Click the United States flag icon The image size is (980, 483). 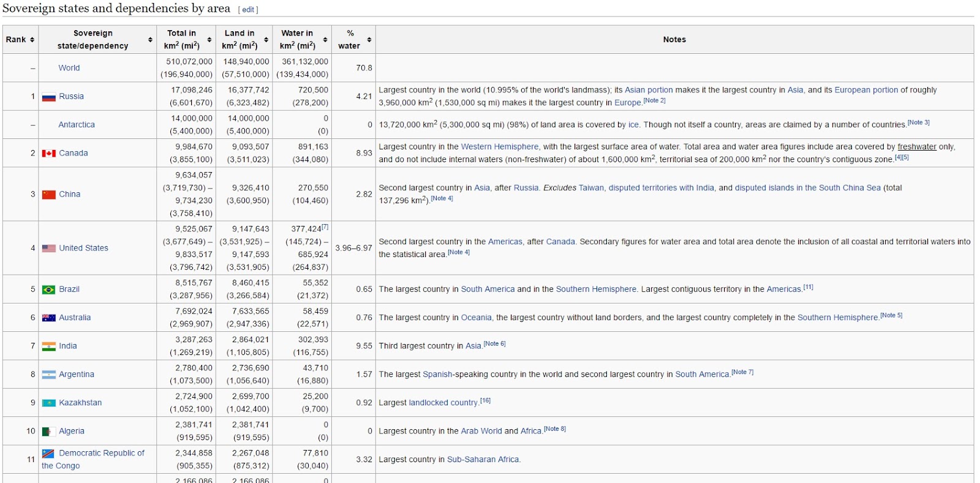[x=49, y=249]
